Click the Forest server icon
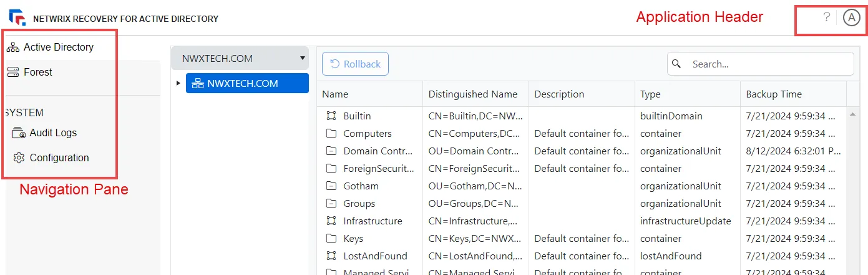 click(x=13, y=72)
